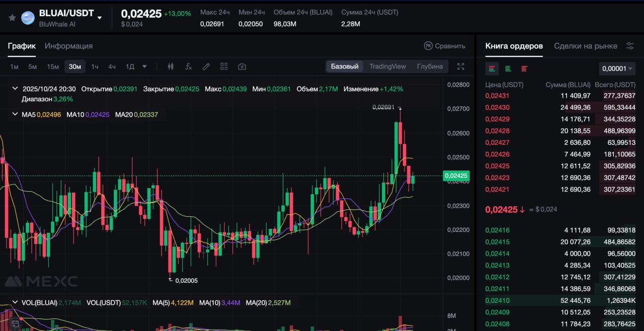Select ask price 0,02428

point(497,131)
